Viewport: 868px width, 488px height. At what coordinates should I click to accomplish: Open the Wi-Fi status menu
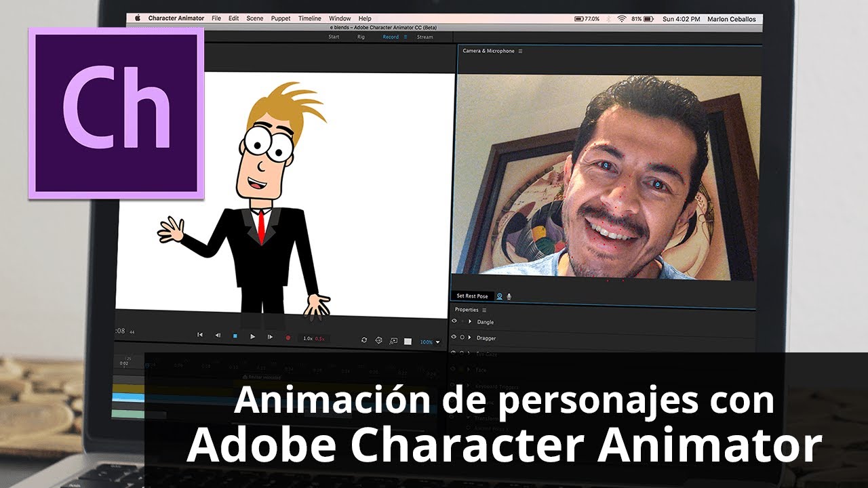click(x=622, y=19)
